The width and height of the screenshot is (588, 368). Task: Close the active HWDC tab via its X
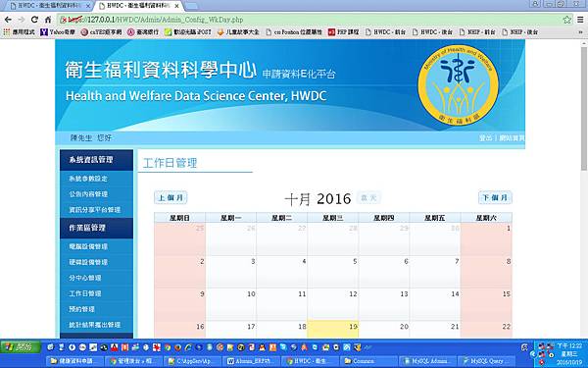coord(176,6)
